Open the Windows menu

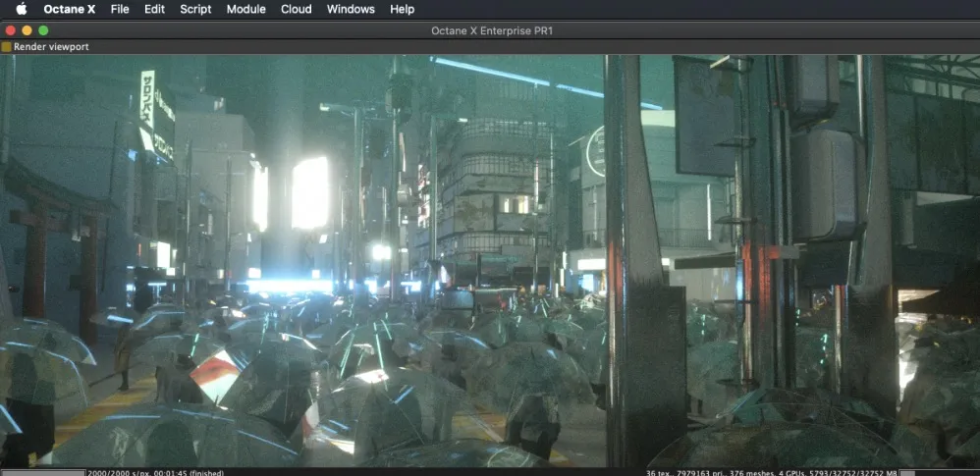[351, 10]
